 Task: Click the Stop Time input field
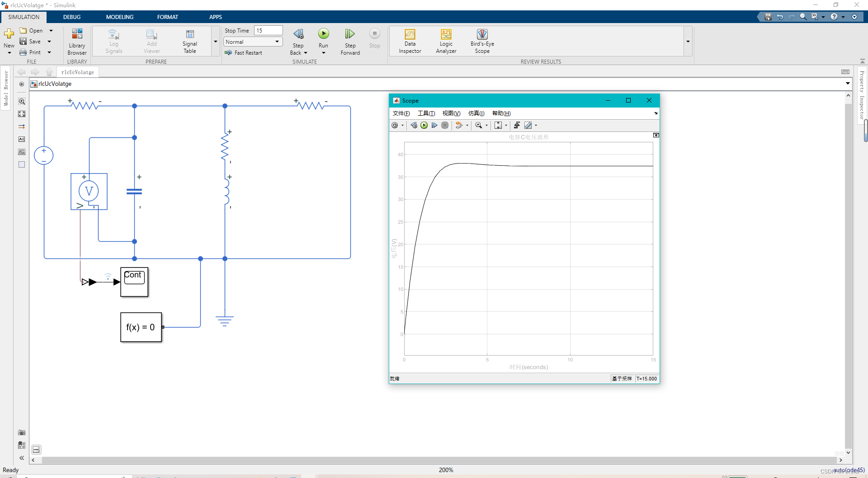(269, 30)
